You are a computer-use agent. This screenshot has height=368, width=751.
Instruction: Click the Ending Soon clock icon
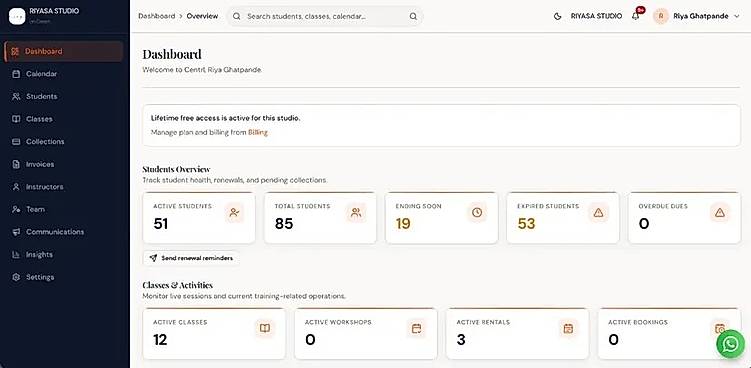pos(477,212)
